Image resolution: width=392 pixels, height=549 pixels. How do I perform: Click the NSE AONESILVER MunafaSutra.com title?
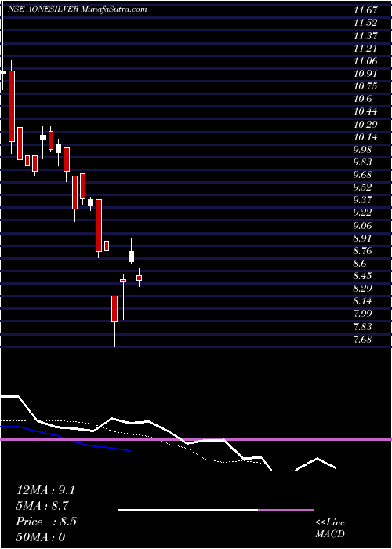(77, 9)
